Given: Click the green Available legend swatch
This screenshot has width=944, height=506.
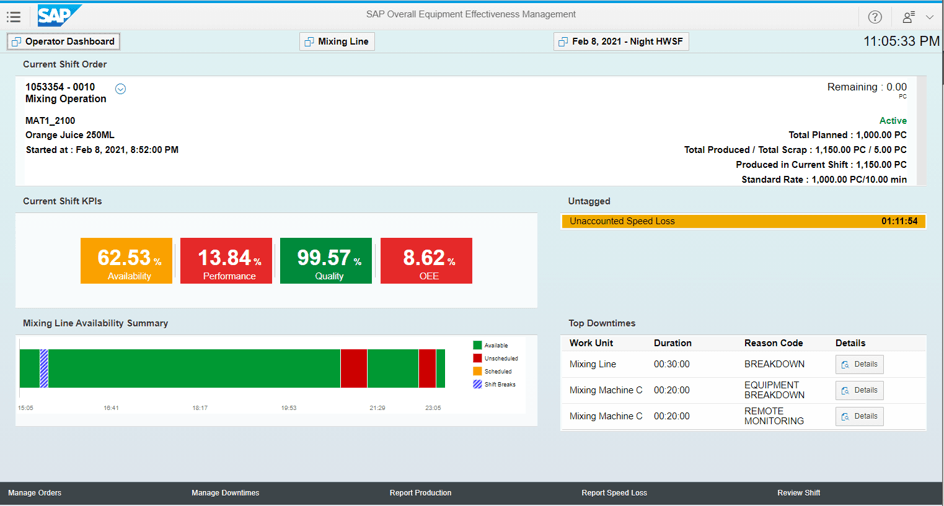Looking at the screenshot, I should click(x=478, y=346).
